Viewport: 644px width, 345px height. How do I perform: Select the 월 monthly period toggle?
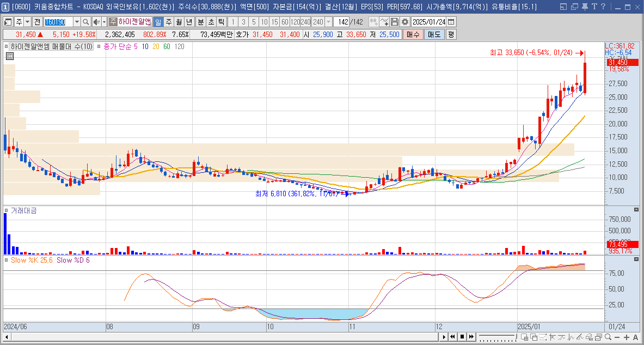tap(179, 22)
